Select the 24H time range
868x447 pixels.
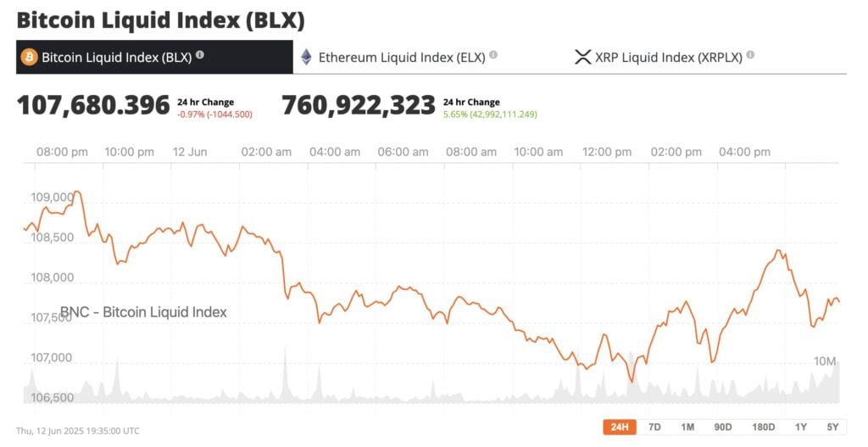coord(620,427)
